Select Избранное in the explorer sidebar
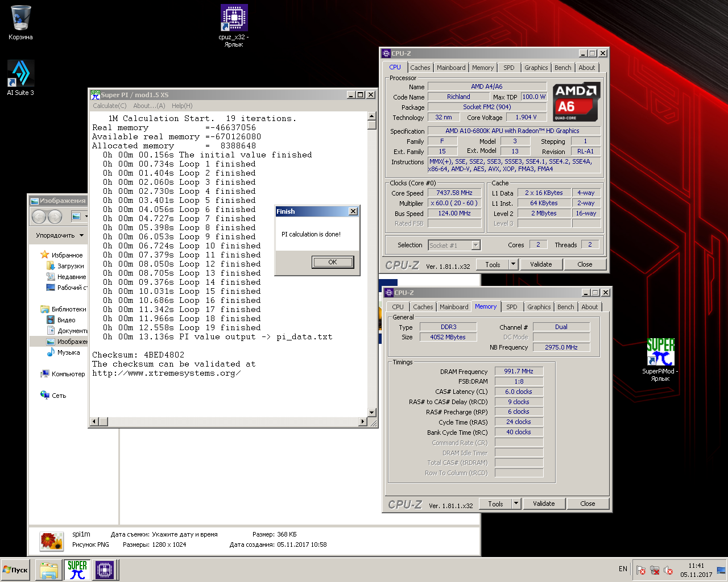 [x=62, y=255]
